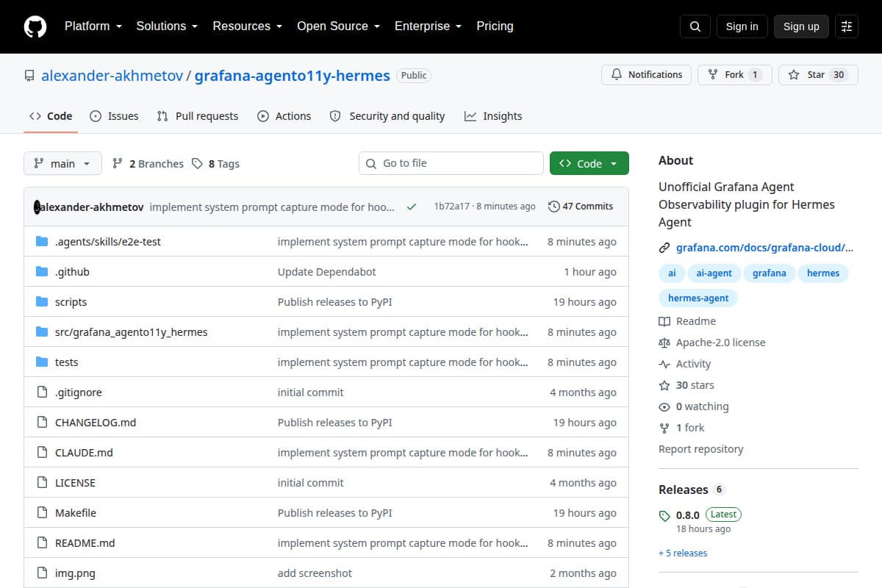Screen dimensions: 882x588
Task: Click the green commit status checkmark
Action: (412, 207)
